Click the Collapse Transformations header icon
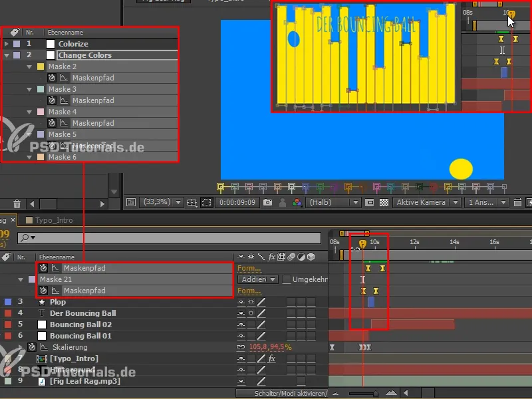 click(251, 257)
